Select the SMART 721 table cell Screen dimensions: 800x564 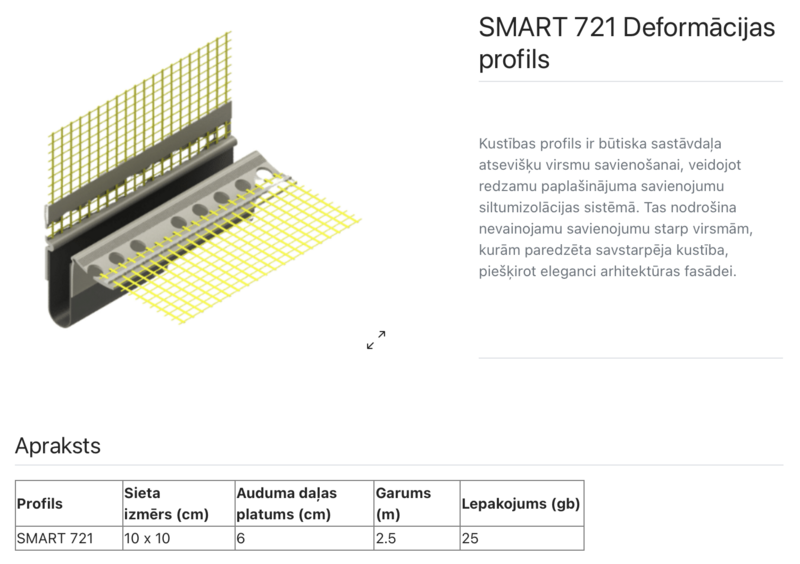tap(56, 539)
